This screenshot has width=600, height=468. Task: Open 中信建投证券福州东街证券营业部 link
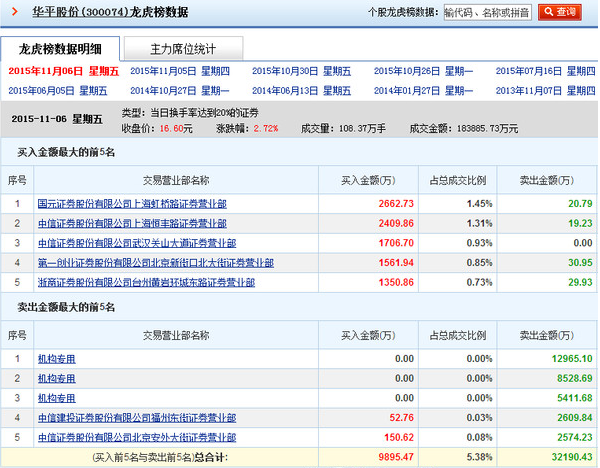pyautogui.click(x=137, y=418)
